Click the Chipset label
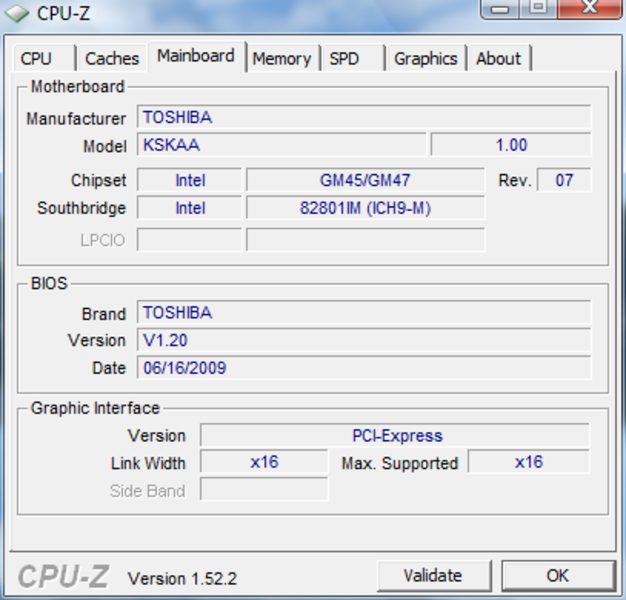 98,180
